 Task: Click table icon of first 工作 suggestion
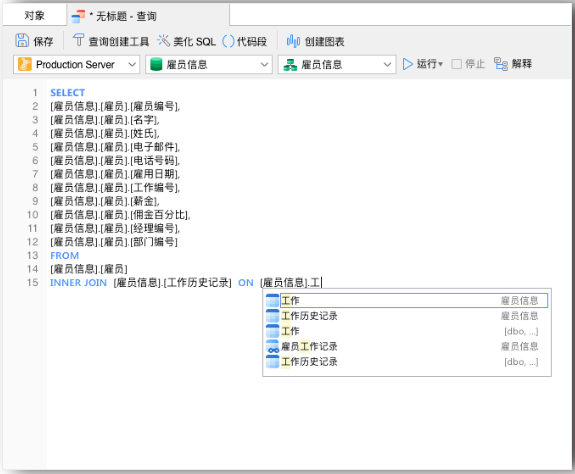coord(272,301)
